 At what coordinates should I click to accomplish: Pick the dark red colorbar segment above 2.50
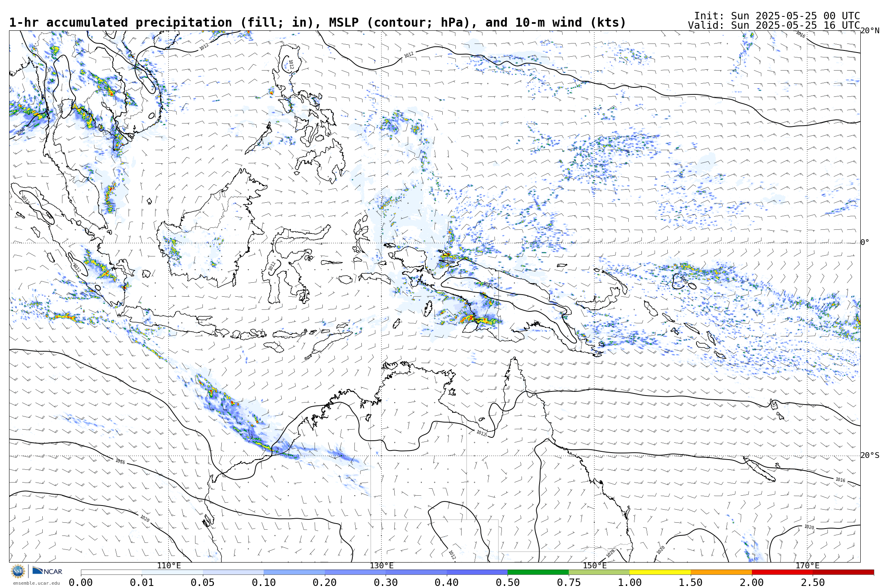[843, 572]
